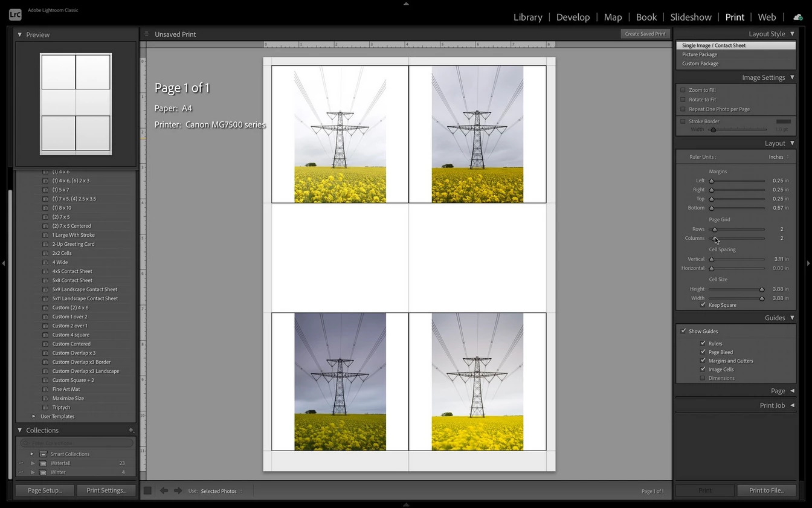The width and height of the screenshot is (812, 508).
Task: Click the Smart Collections folder icon
Action: point(43,454)
